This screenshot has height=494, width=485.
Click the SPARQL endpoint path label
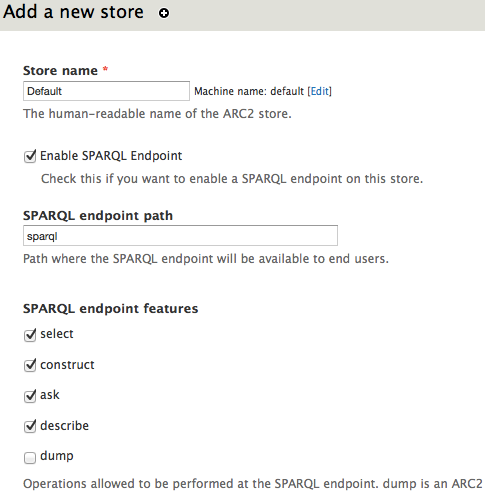pyautogui.click(x=98, y=216)
